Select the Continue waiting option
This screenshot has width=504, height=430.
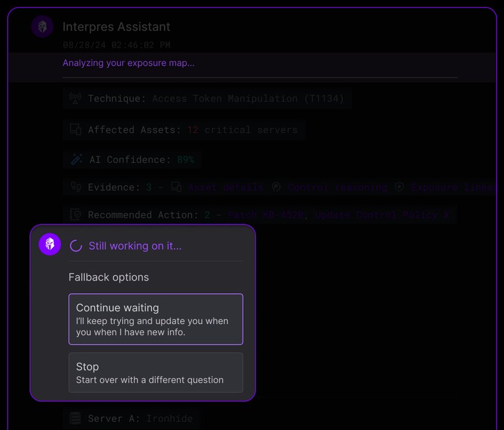pos(156,319)
